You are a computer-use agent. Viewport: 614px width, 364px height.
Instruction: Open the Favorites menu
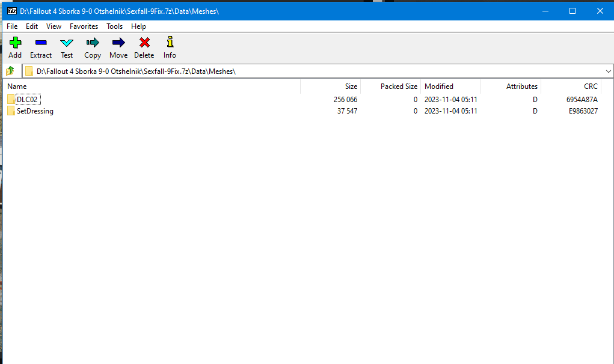(84, 26)
